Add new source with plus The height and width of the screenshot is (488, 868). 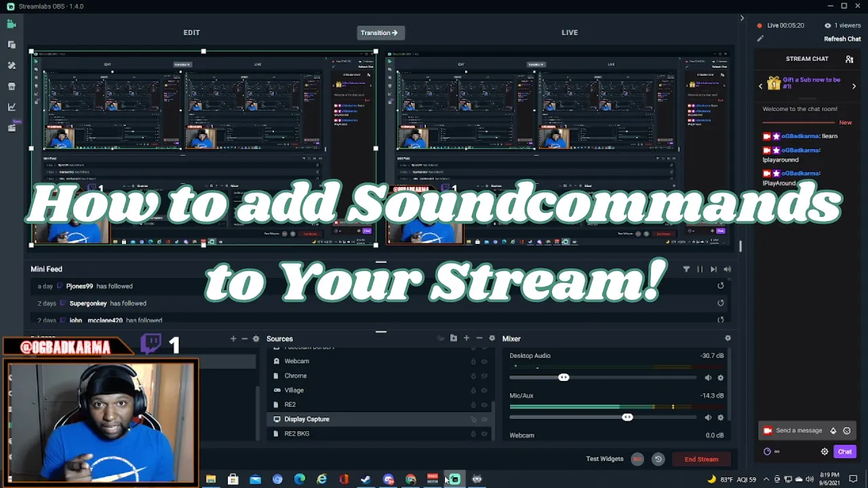(x=466, y=338)
